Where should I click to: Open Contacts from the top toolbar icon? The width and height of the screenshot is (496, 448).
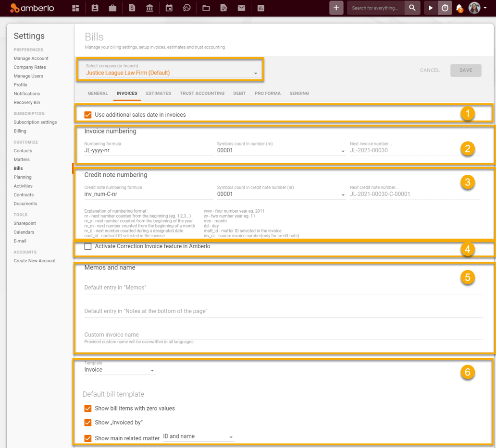[94, 8]
